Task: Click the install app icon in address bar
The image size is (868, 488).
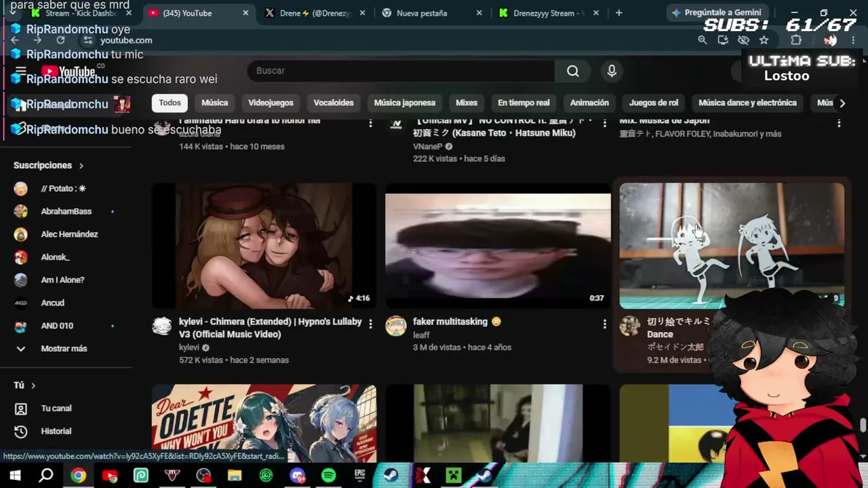Action: pyautogui.click(x=723, y=40)
